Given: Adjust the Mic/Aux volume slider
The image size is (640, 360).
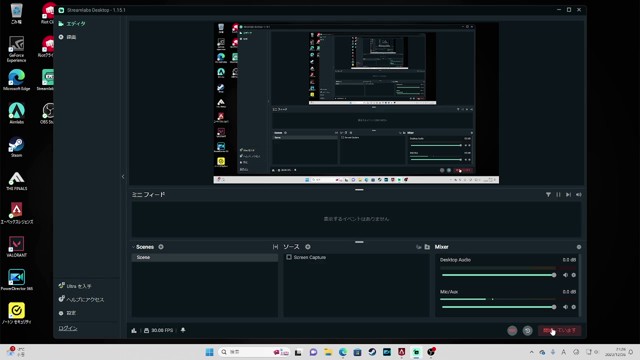Looking at the screenshot, I should click(498, 307).
